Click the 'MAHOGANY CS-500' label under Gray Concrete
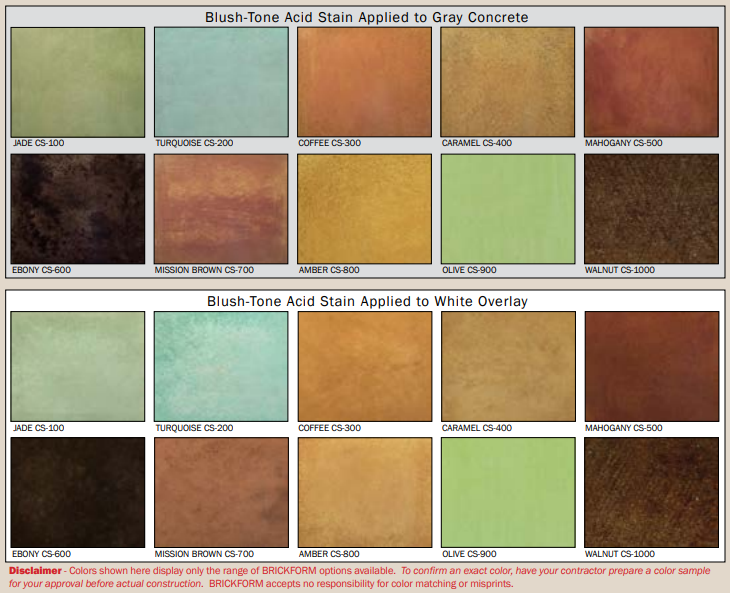This screenshot has height=593, width=730. [623, 143]
